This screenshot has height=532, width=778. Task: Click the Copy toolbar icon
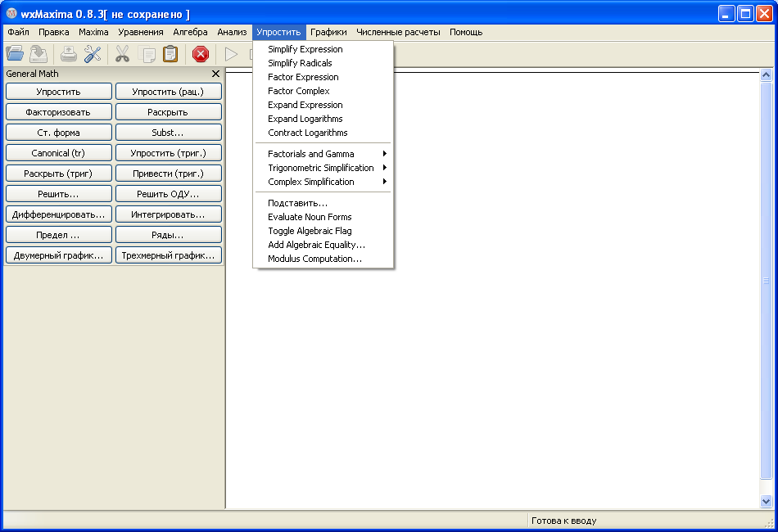tap(147, 53)
